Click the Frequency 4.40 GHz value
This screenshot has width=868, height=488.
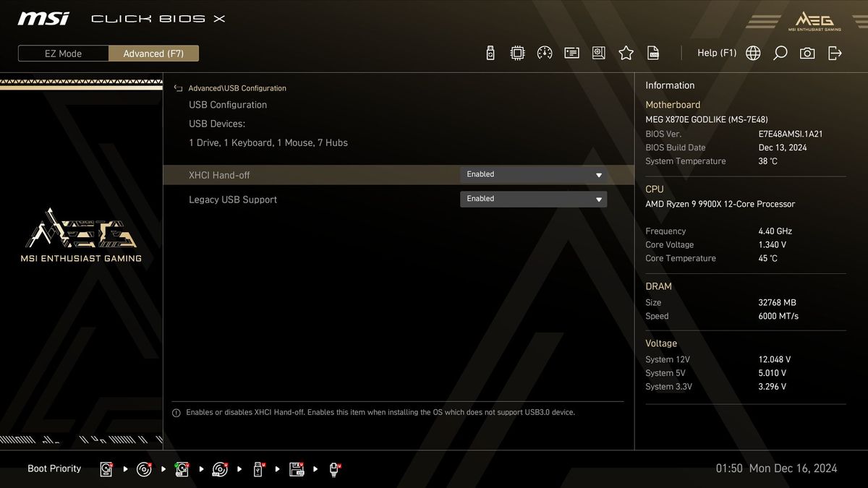(x=775, y=231)
